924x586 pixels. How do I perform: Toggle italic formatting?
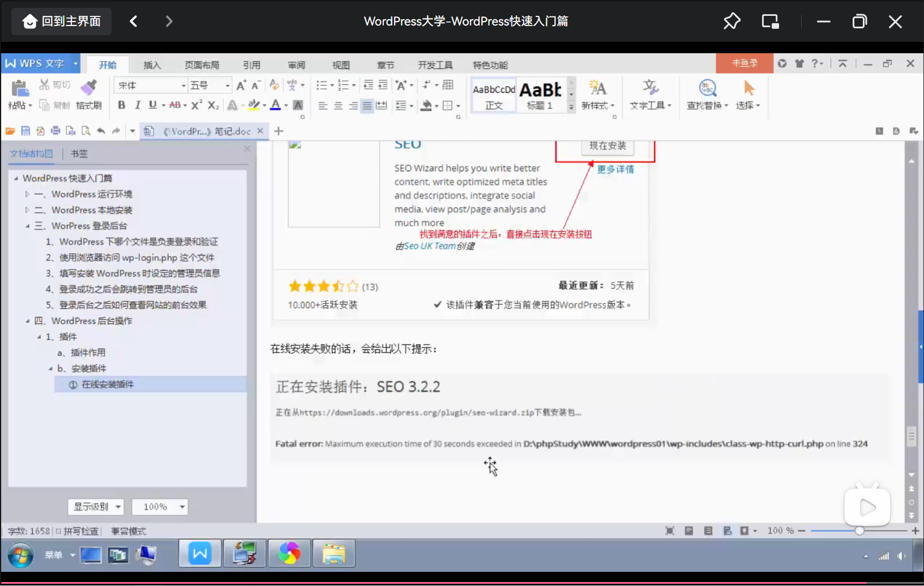click(x=137, y=105)
